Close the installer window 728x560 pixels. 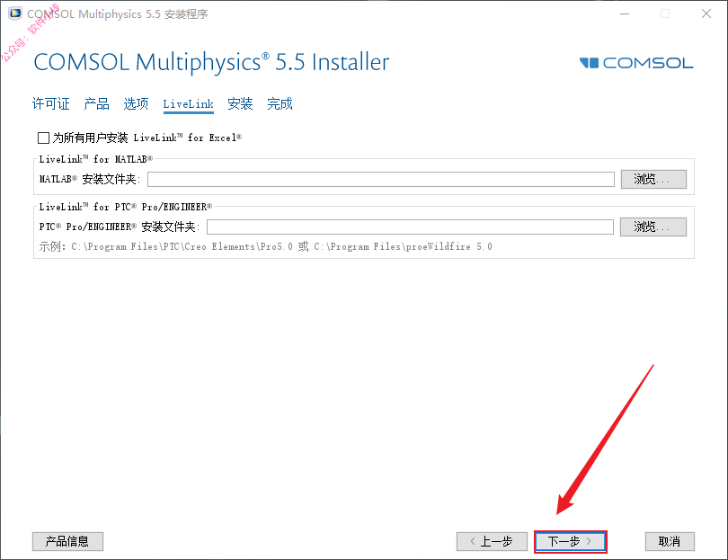coord(706,13)
